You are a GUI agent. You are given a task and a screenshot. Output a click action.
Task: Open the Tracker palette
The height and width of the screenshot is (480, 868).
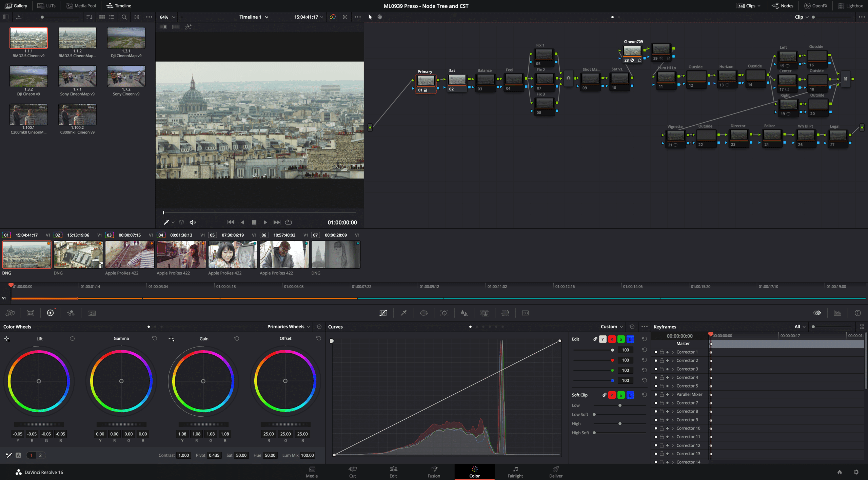pyautogui.click(x=444, y=313)
